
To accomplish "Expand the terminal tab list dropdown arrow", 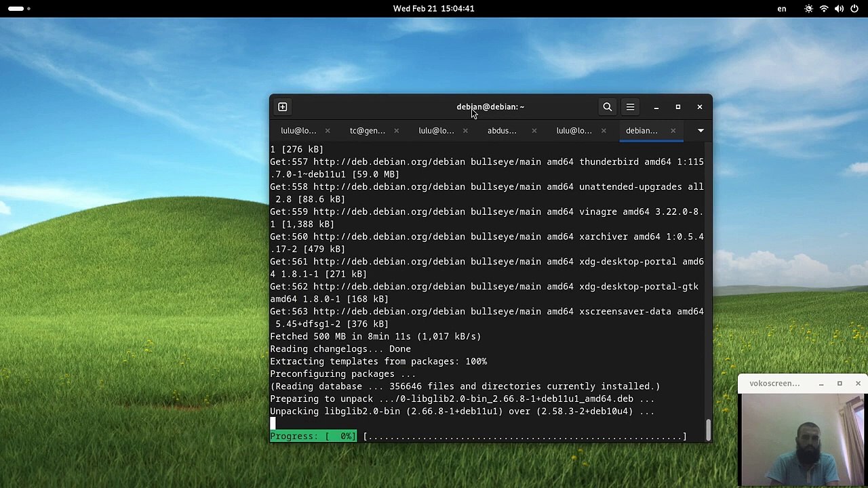I will (701, 131).
